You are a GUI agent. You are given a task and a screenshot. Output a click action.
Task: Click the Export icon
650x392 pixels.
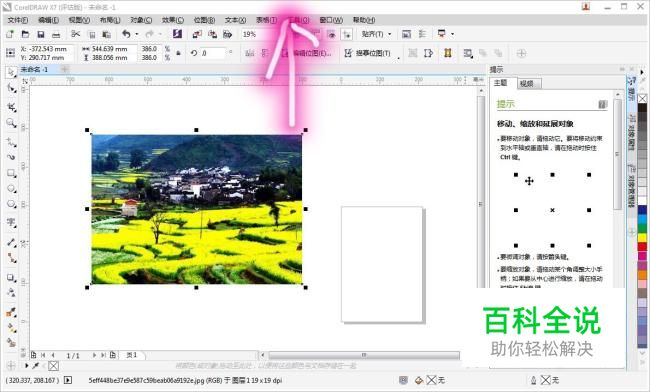(x=212, y=34)
